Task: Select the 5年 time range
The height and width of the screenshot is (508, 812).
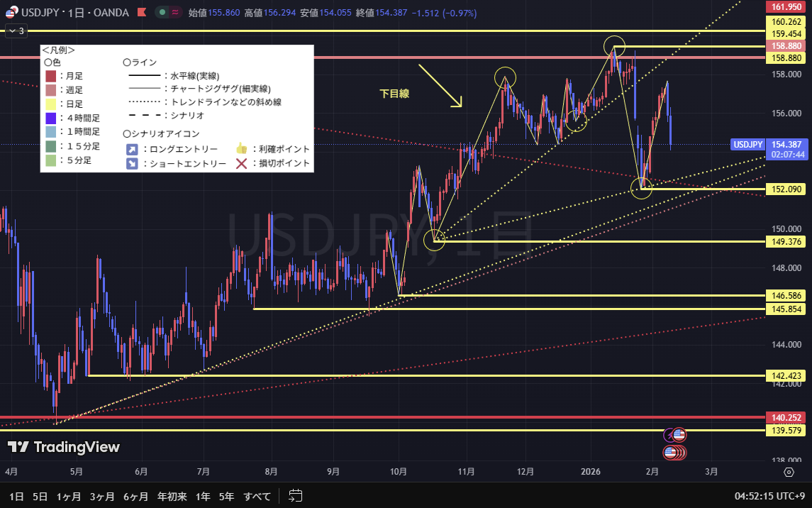Action: pyautogui.click(x=226, y=496)
